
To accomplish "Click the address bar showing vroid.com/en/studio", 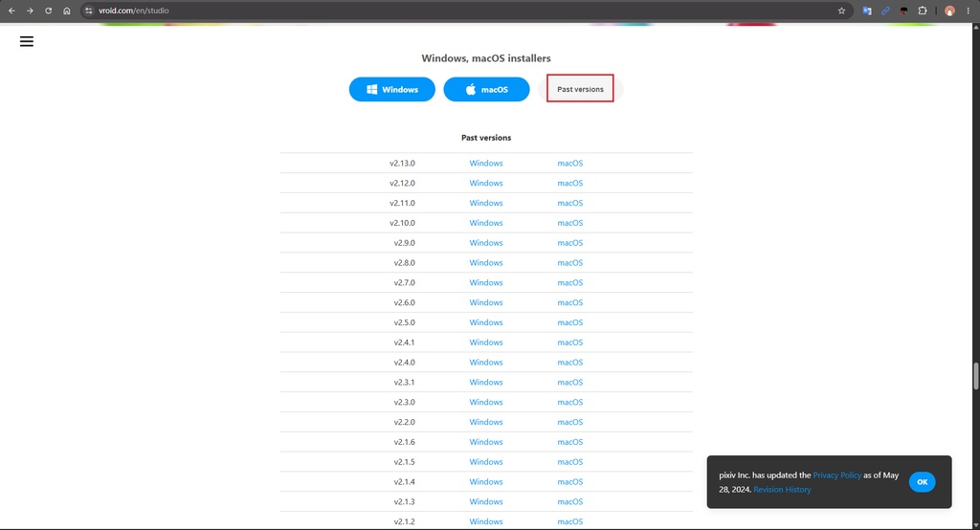I will 462,11.
